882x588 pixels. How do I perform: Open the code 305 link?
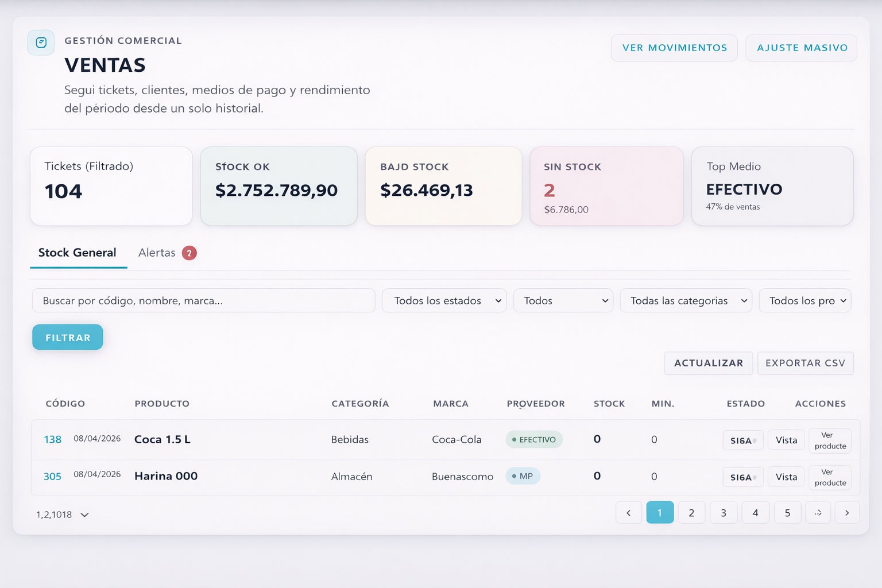(52, 477)
